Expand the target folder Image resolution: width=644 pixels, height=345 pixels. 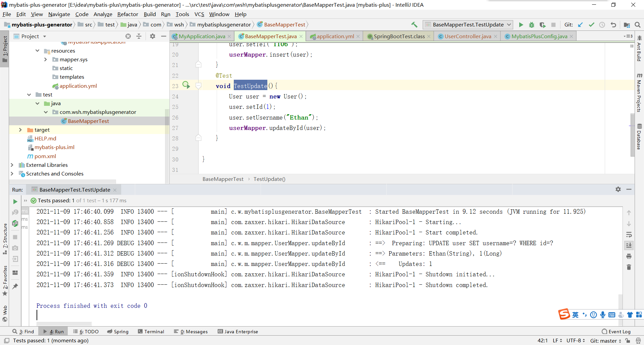[x=20, y=130]
